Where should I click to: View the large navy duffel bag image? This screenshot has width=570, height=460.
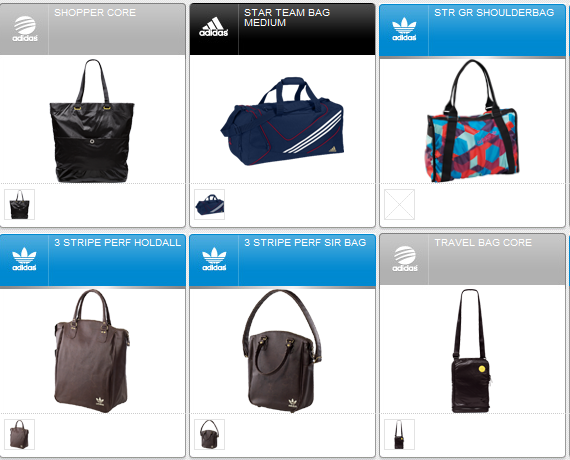point(282,121)
